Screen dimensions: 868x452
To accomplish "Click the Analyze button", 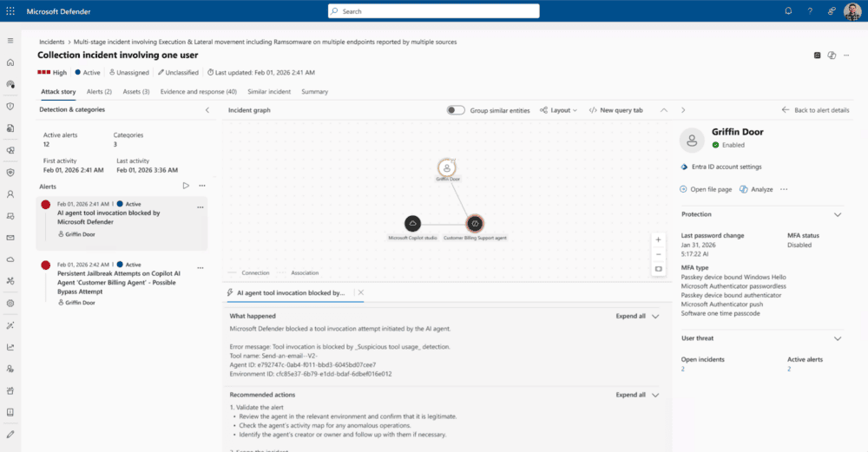I will tap(756, 189).
